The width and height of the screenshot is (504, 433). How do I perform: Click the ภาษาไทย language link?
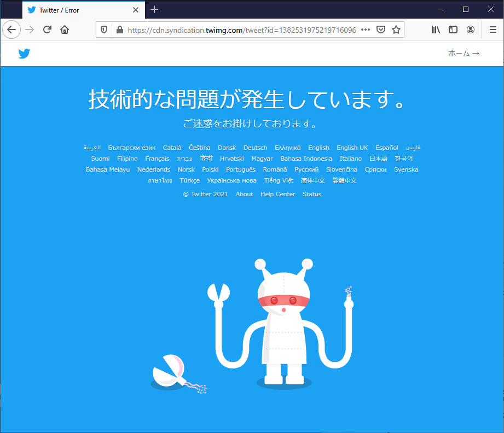160,180
